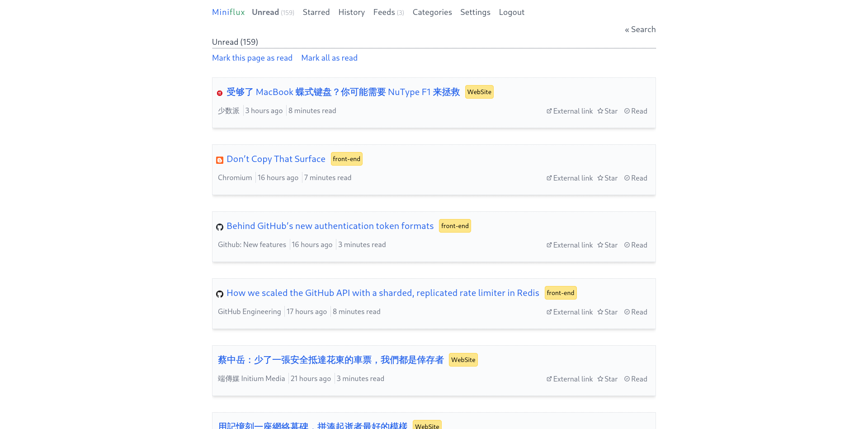The width and height of the screenshot is (868, 429).
Task: Star the Don't Copy That Surface article
Action: tap(607, 178)
